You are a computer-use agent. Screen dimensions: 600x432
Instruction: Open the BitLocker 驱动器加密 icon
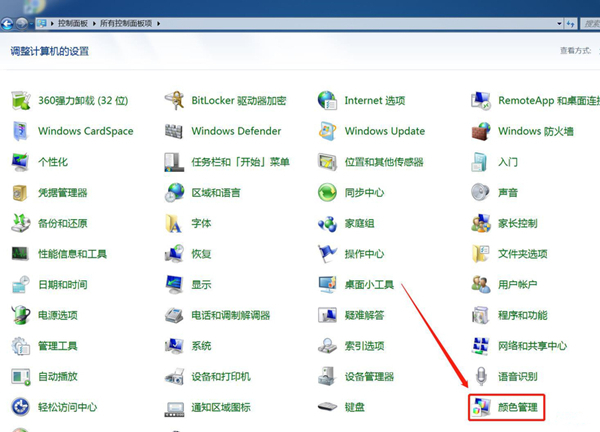click(x=174, y=101)
